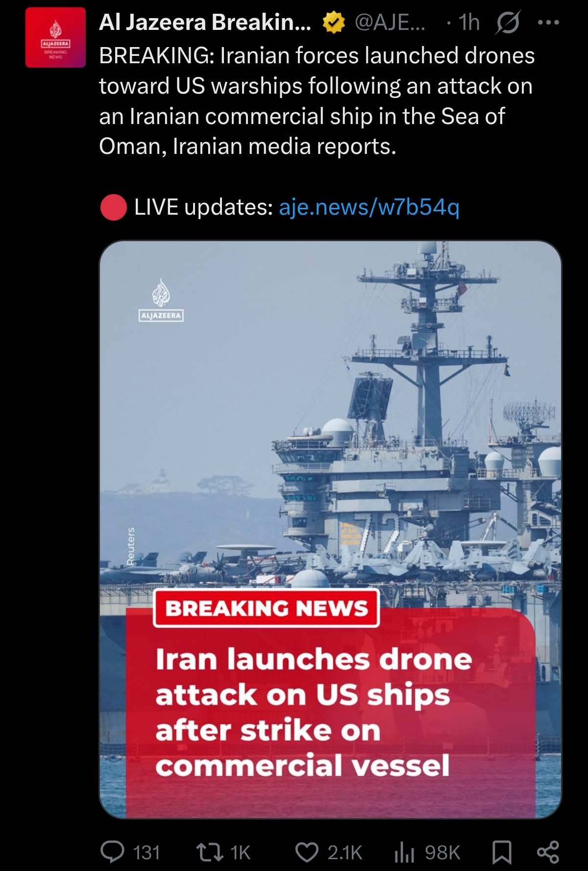Click the @AJE... handle text
The width and height of the screenshot is (588, 871).
pos(390,23)
